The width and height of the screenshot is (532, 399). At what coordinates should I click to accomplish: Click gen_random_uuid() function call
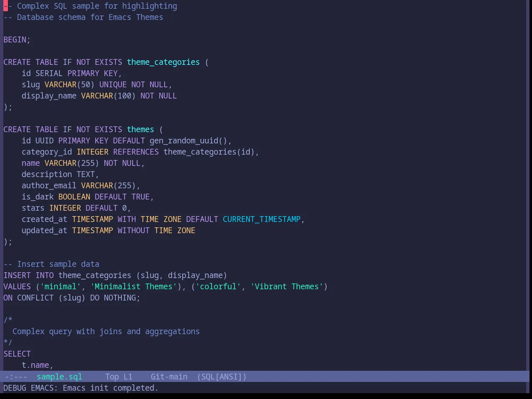click(188, 140)
